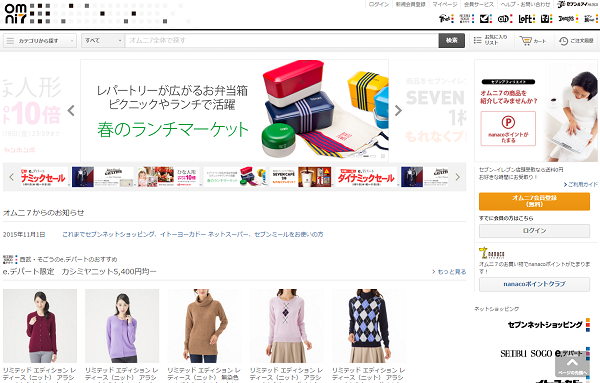Click the sidebar ログイン button
Viewport: 600px width, 383px height.
[534, 231]
